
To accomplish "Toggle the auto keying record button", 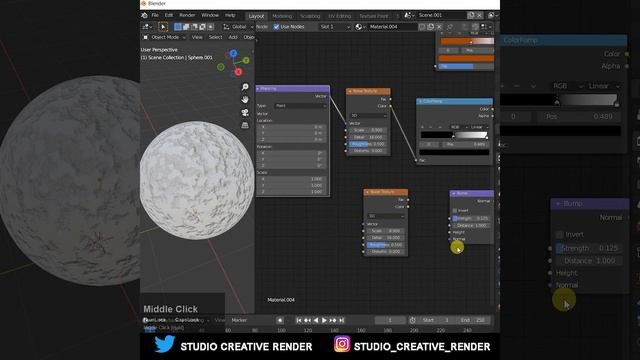I will pos(280,320).
